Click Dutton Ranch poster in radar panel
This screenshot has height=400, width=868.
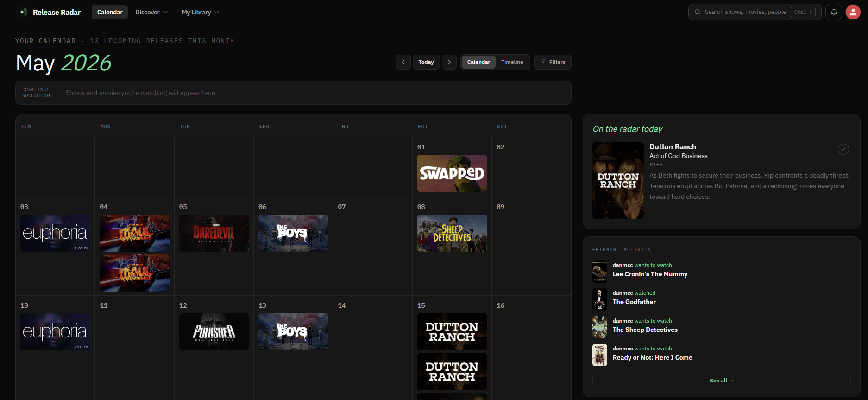[x=618, y=181]
